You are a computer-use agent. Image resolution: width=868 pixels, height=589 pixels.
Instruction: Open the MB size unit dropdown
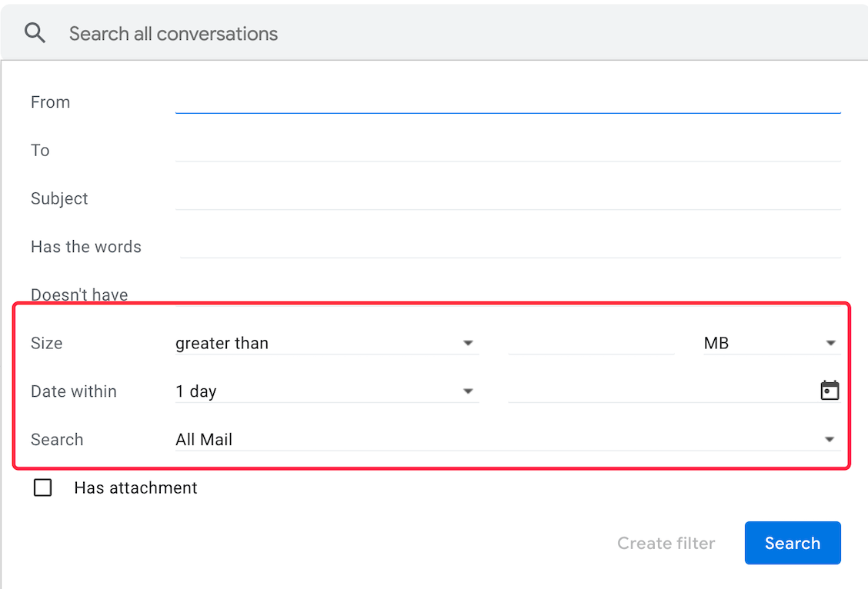click(772, 343)
